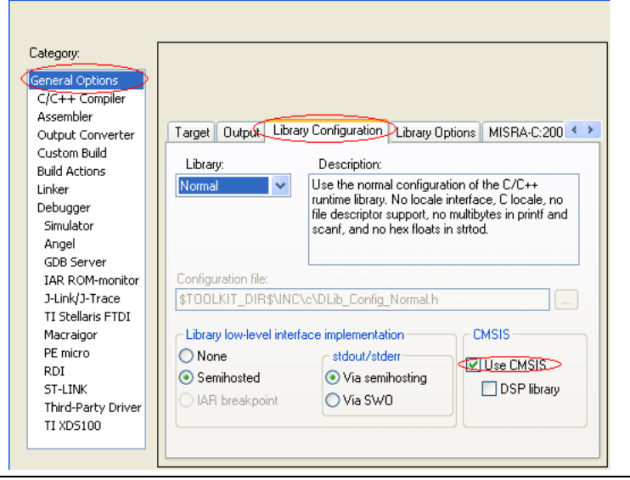
Task: Select Via semihosting radio button
Action: coord(332,378)
